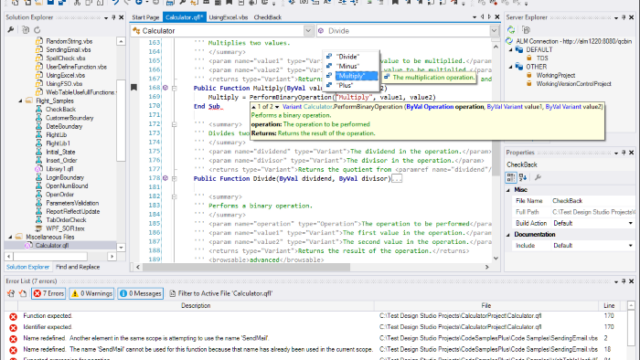Collapse the Flight_Samples folder
This screenshot has width=640, height=360.
(20, 101)
